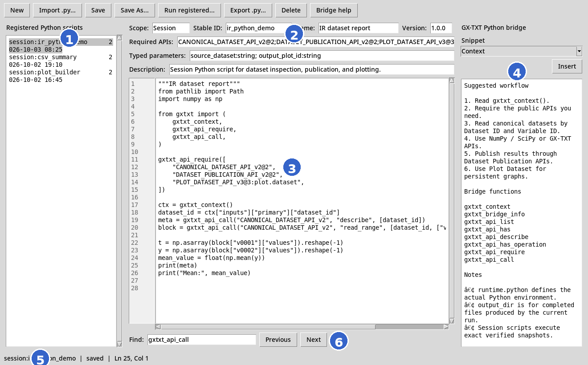Edit the Name field with IR dataset report
This screenshot has height=365, width=588.
358,28
